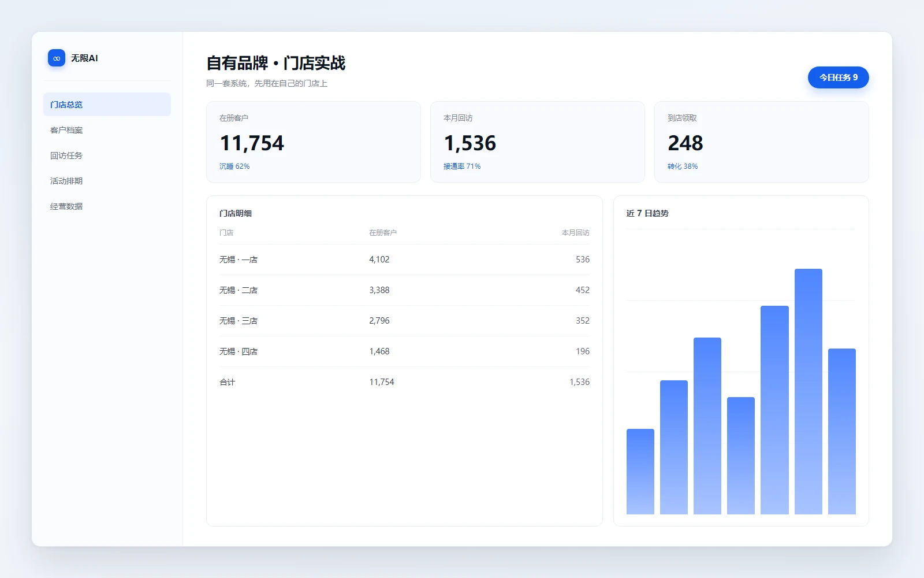Click the 在册客户 card value 11,754

coord(252,143)
